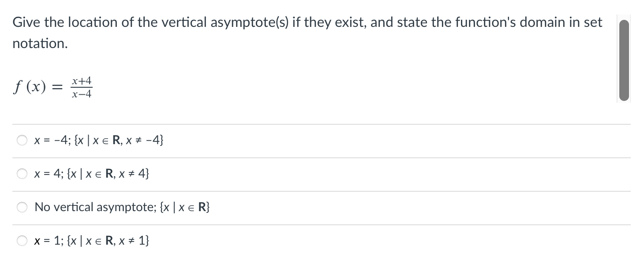The width and height of the screenshot is (644, 268).
Task: Click the text "No vertical asymptote; {x | x ∈ R}"
Action: [x=122, y=207]
